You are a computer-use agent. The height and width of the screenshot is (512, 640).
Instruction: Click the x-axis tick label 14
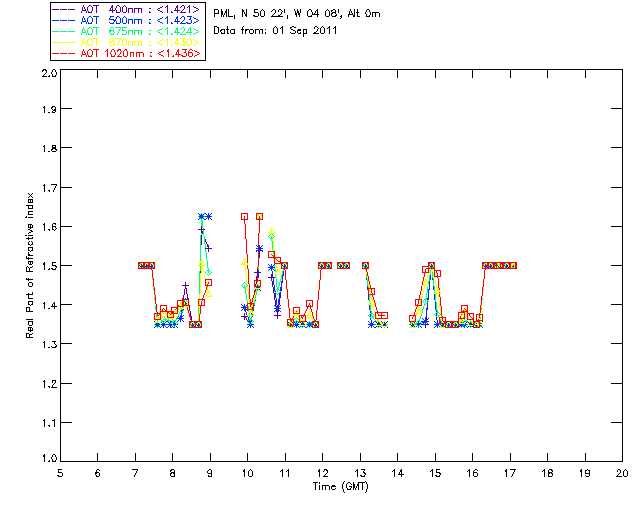[398, 473]
